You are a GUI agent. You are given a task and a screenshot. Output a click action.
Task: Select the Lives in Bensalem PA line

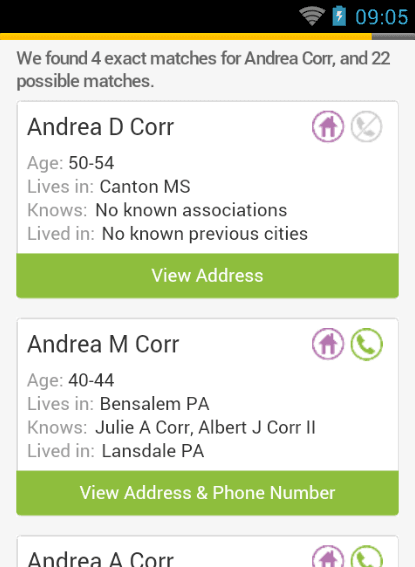coord(118,404)
